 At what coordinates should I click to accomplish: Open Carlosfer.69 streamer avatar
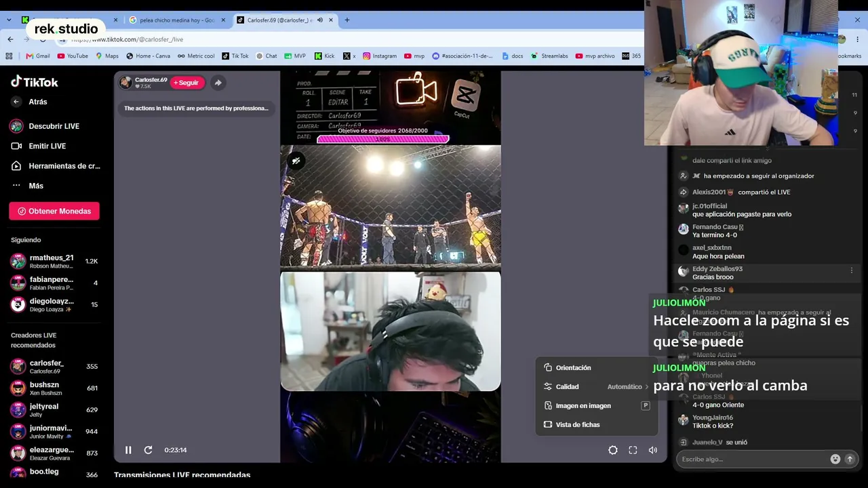pos(125,83)
